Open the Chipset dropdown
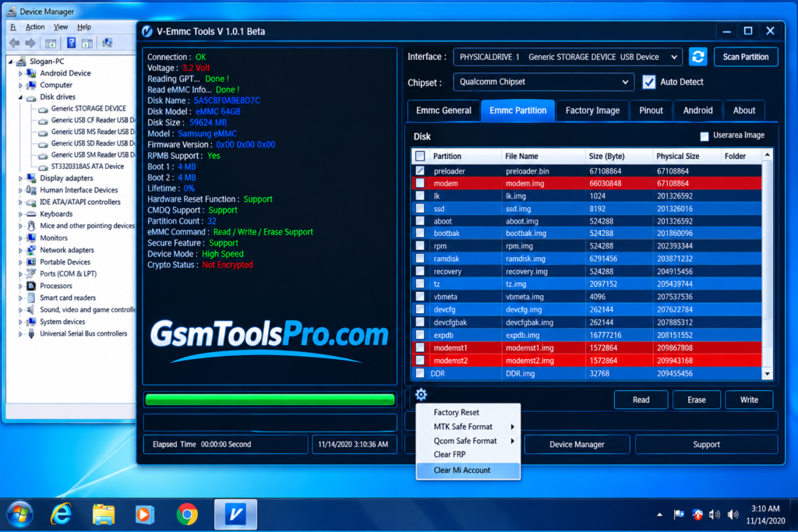798x532 pixels. pyautogui.click(x=543, y=82)
